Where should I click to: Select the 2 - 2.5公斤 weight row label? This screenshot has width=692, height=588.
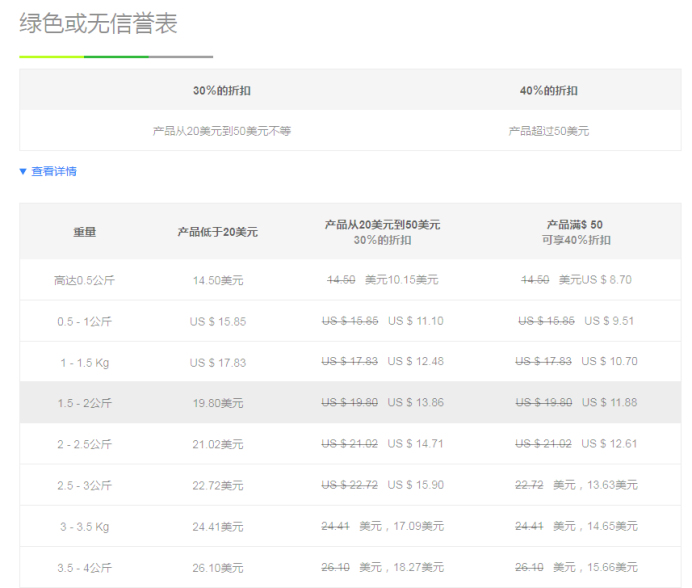[x=84, y=444]
